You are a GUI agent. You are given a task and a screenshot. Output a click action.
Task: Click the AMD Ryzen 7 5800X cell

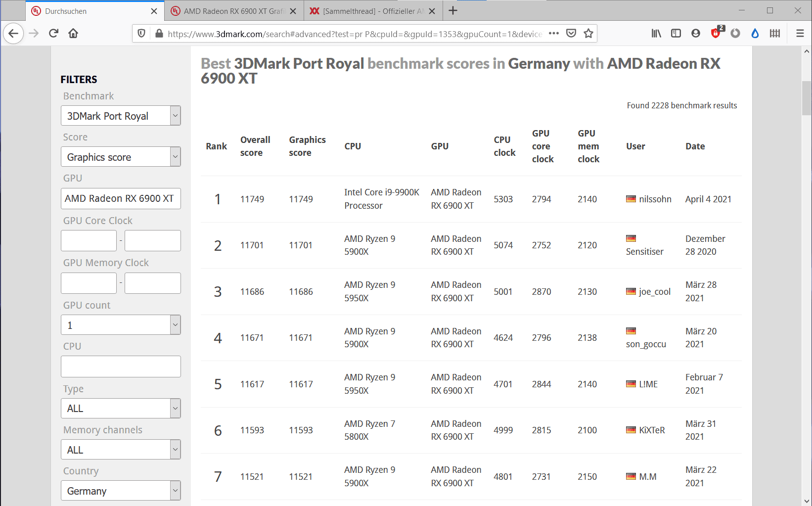click(x=369, y=430)
